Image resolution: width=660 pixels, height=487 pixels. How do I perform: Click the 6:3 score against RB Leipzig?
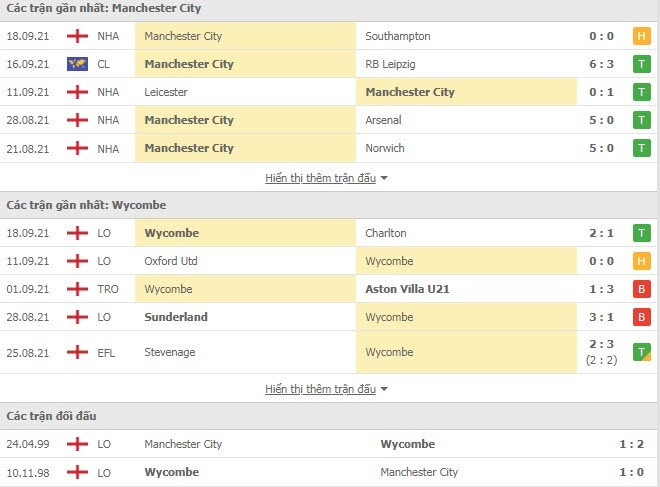pos(601,64)
